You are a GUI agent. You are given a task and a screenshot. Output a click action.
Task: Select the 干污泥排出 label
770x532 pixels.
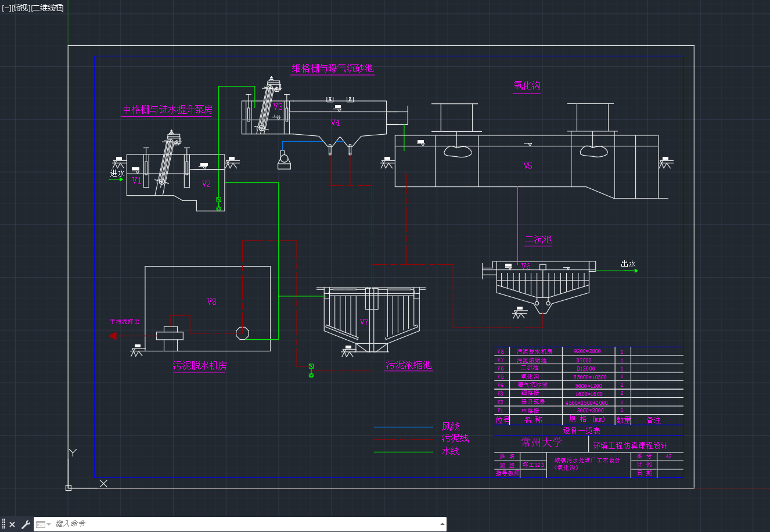[x=125, y=321]
